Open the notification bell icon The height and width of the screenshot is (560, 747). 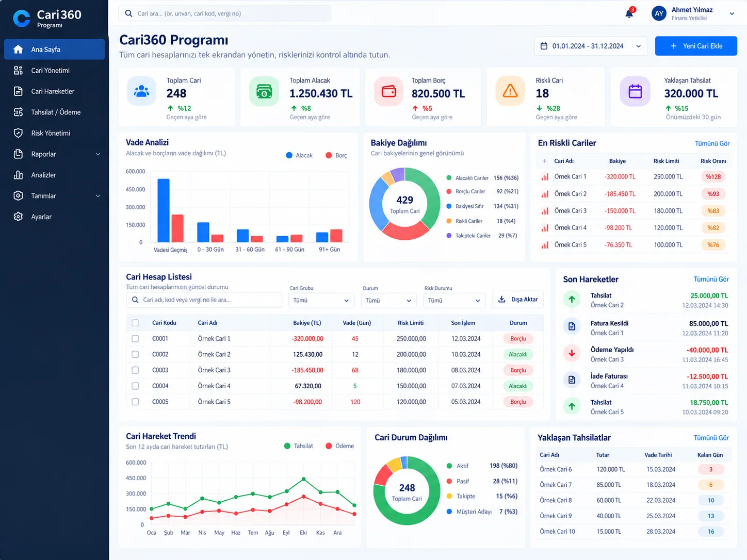click(629, 13)
